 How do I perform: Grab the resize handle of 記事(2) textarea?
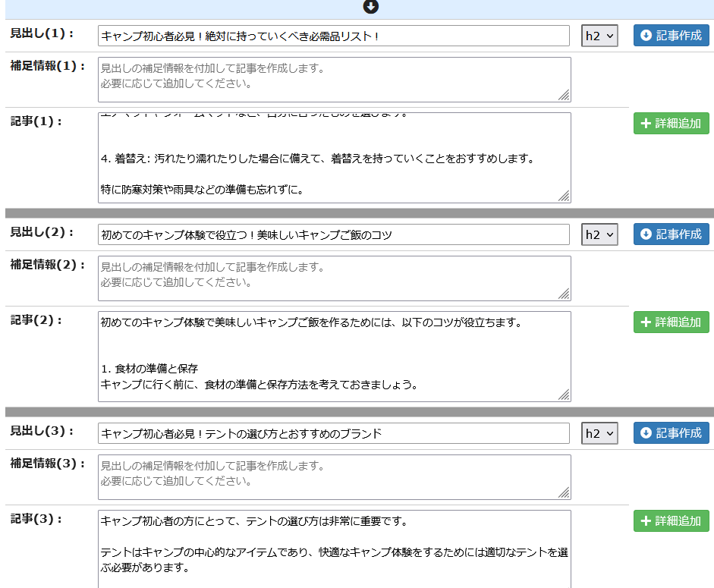tap(565, 395)
